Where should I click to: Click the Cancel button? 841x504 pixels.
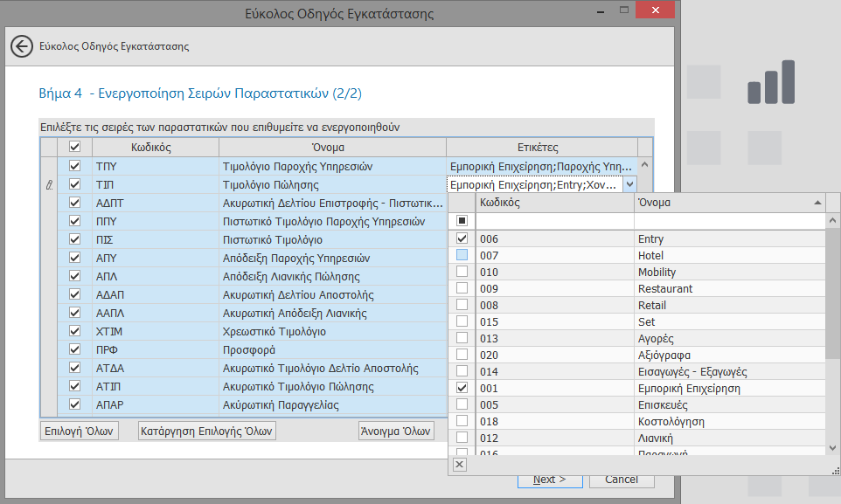click(x=622, y=480)
